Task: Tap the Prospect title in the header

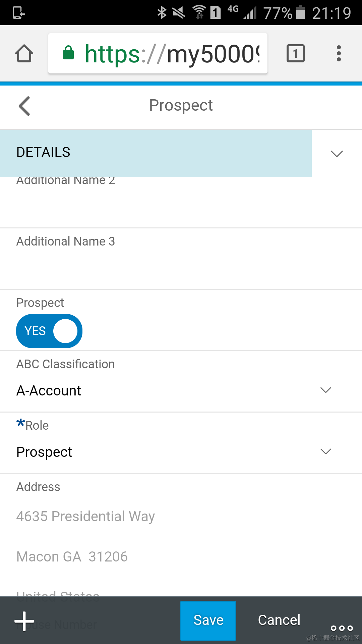Action: [181, 105]
